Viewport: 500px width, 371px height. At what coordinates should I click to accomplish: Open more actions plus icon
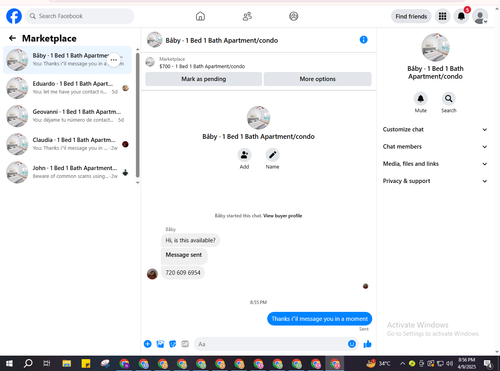tap(148, 344)
